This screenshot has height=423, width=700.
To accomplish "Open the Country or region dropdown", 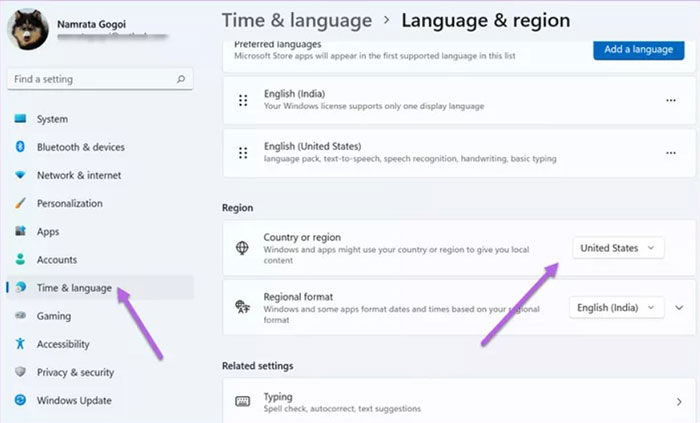I will [618, 248].
